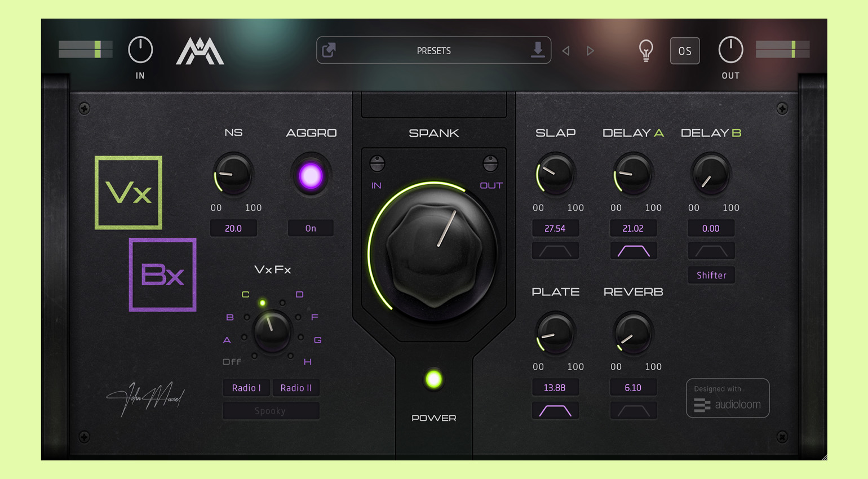Toggle the OS oversampling button
Screen dimensions: 868x479
click(x=685, y=51)
